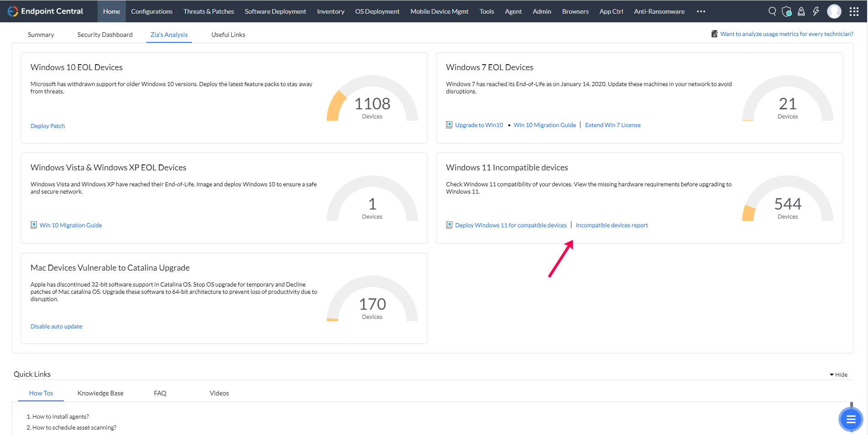Open the Incompatible devices report link
Image resolution: width=868 pixels, height=435 pixels.
click(612, 225)
